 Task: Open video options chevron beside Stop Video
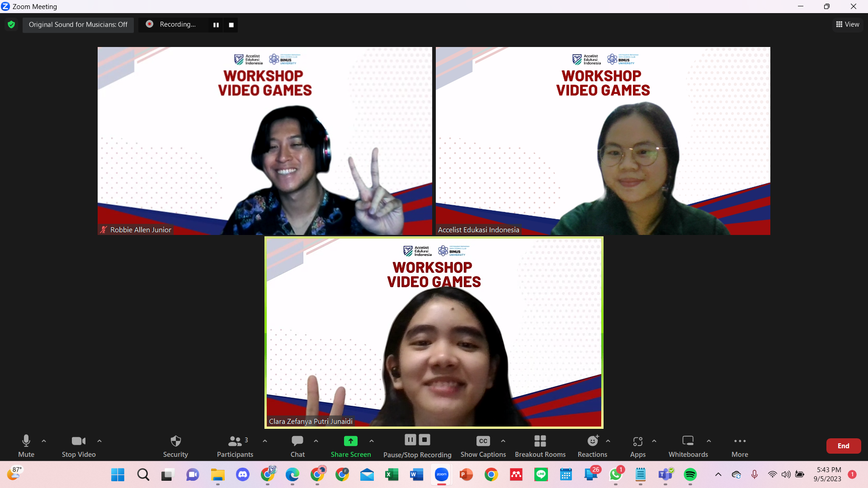(x=99, y=441)
